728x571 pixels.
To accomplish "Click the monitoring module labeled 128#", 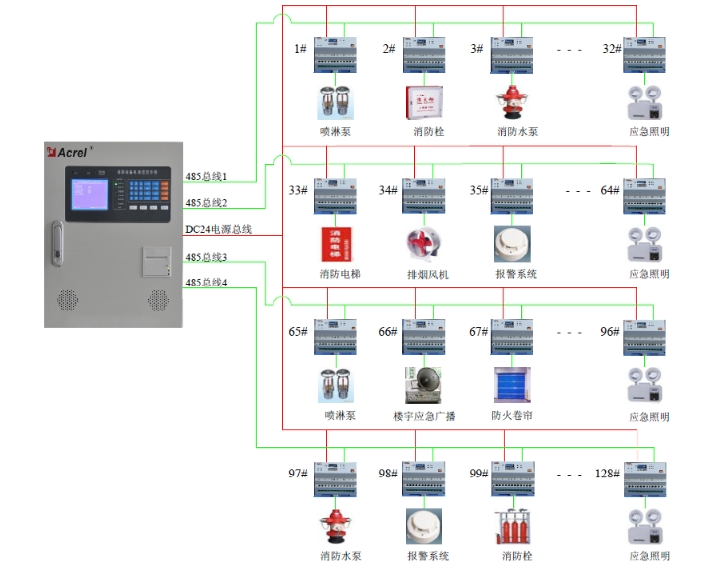I will coord(644,479).
